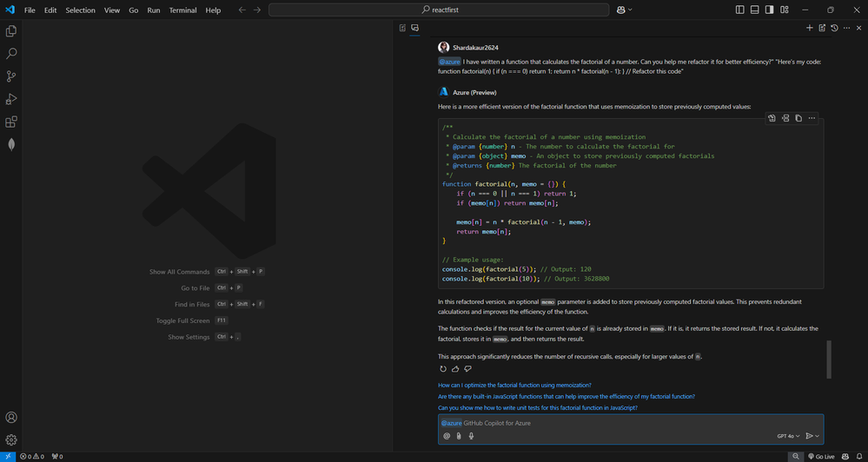Open chat panel more actions ellipsis

[x=846, y=28]
